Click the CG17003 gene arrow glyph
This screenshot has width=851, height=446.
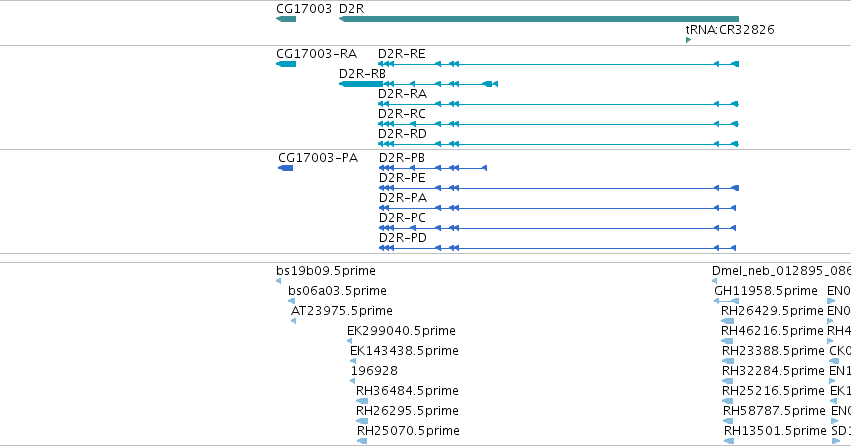pyautogui.click(x=286, y=19)
